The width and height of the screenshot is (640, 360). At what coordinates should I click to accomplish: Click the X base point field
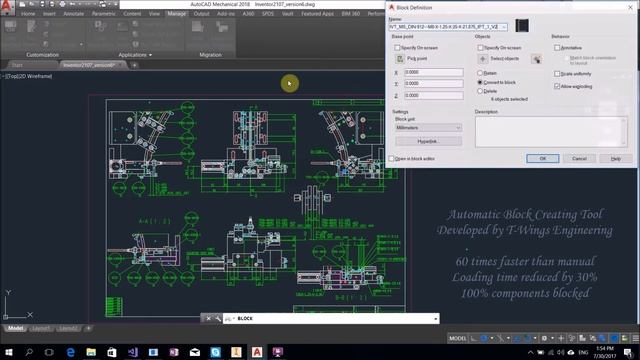coord(433,72)
